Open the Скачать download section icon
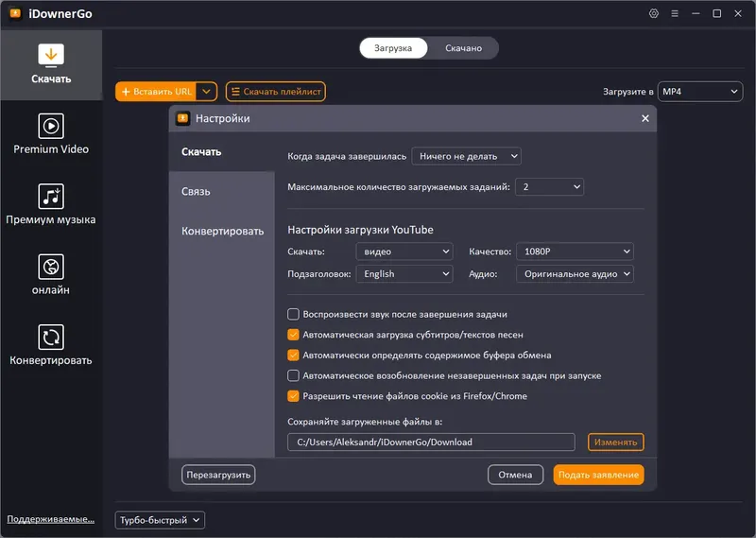Viewport: 756px width, 538px height. [50, 55]
